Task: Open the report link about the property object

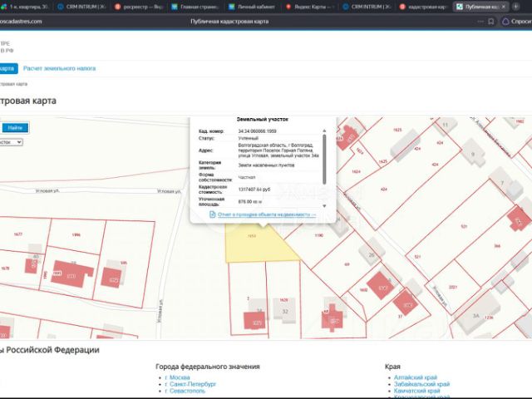Action: pyautogui.click(x=267, y=214)
